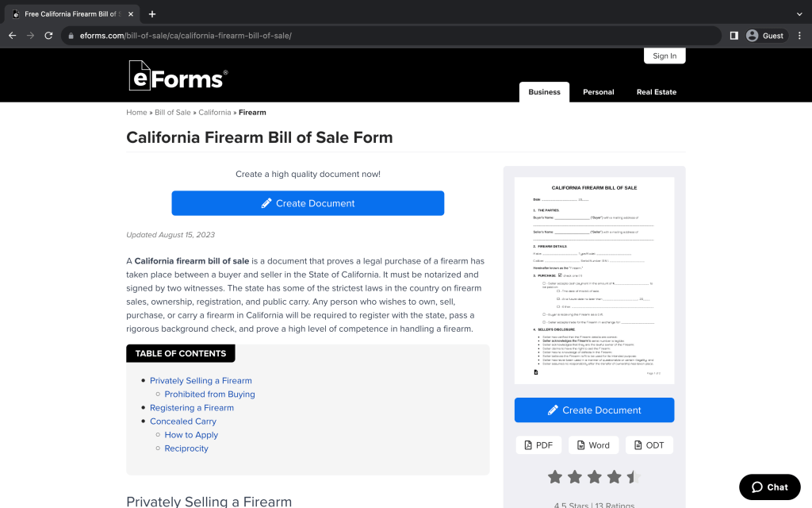812x508 pixels.
Task: Select the Real Estate tab
Action: [x=656, y=92]
